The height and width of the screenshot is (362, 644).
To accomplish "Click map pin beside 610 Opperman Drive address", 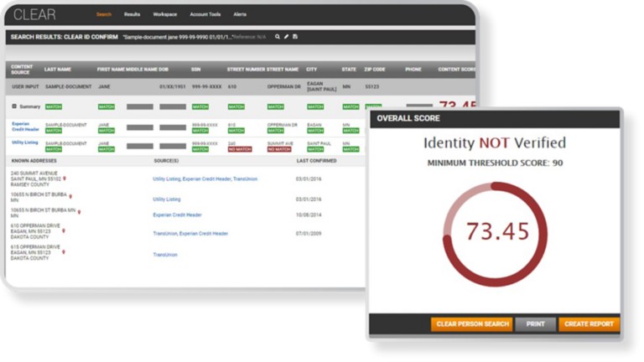I will coord(64,231).
